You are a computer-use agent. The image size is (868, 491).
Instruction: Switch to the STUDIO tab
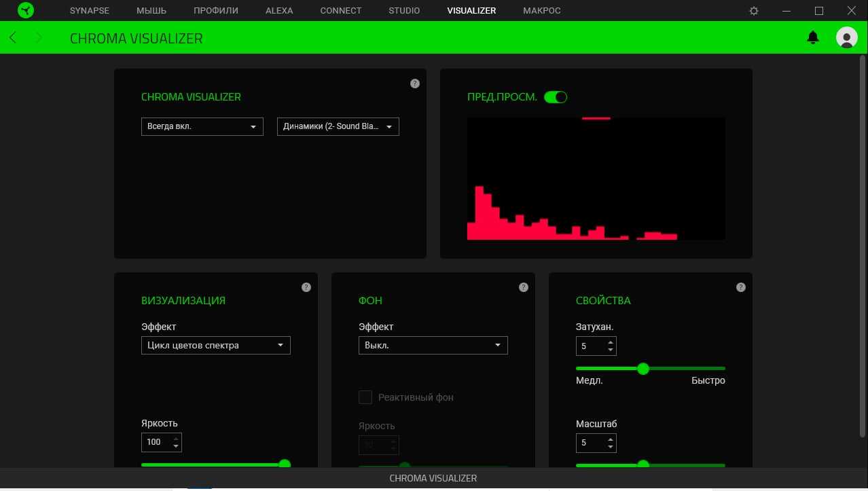pyautogui.click(x=404, y=11)
